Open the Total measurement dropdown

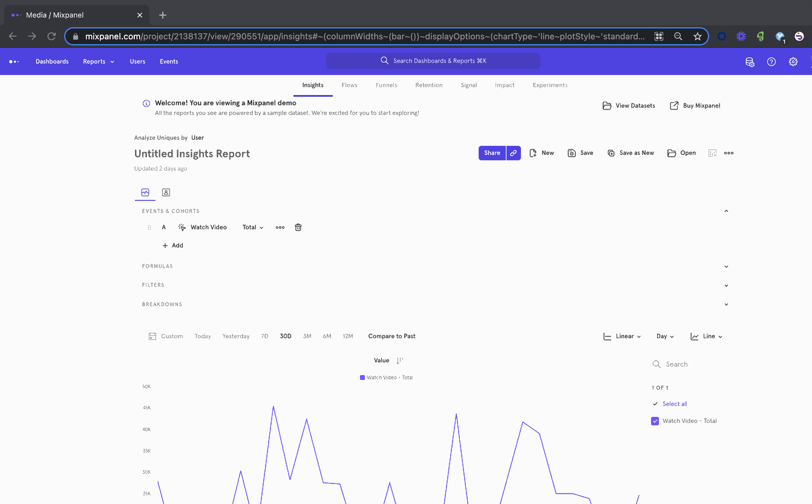point(252,227)
